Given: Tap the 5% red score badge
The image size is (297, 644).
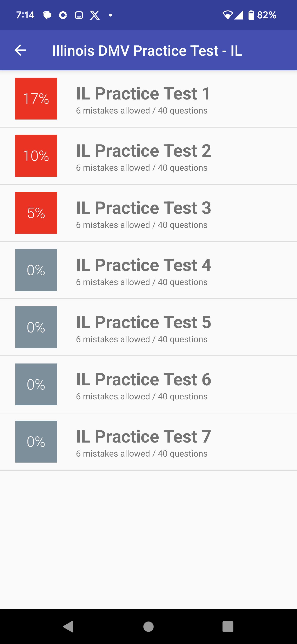Looking at the screenshot, I should [x=36, y=213].
